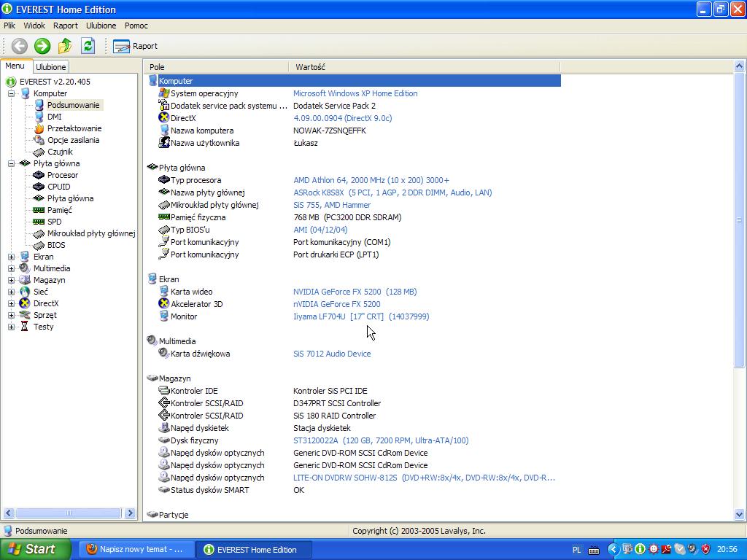
Task: Click the go up one level icon
Action: (x=65, y=46)
